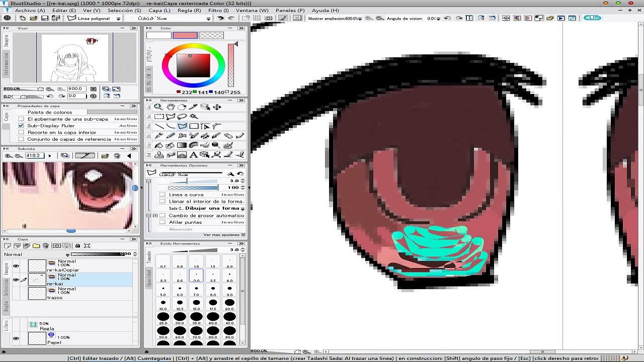Select the straight Line tool

(159, 126)
